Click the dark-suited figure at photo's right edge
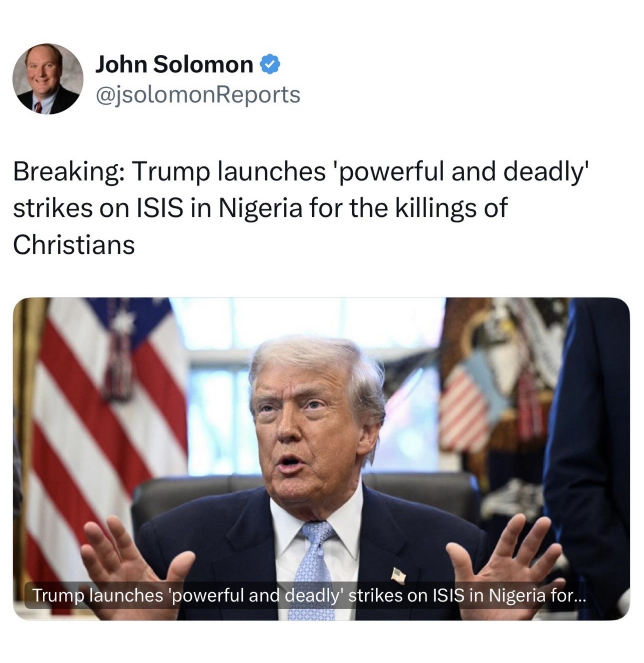 [590, 450]
